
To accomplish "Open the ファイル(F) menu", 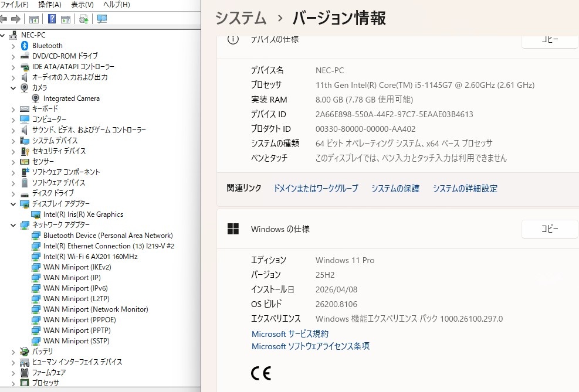I will pyautogui.click(x=14, y=5).
